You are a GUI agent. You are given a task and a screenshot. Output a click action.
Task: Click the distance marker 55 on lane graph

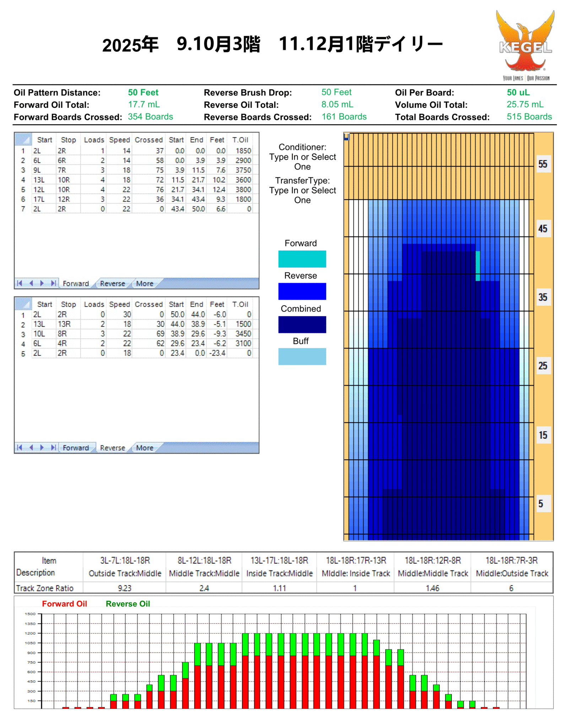tap(543, 164)
